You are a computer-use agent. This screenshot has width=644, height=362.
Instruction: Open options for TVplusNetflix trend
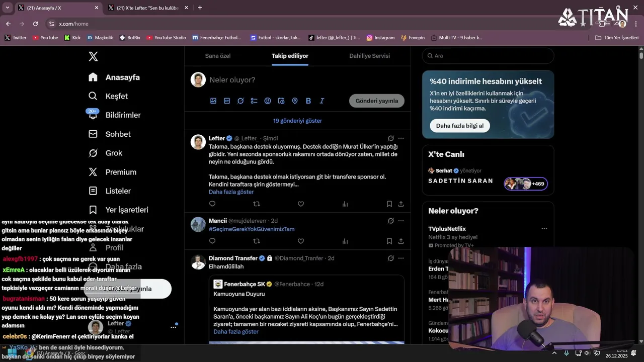pos(544,229)
